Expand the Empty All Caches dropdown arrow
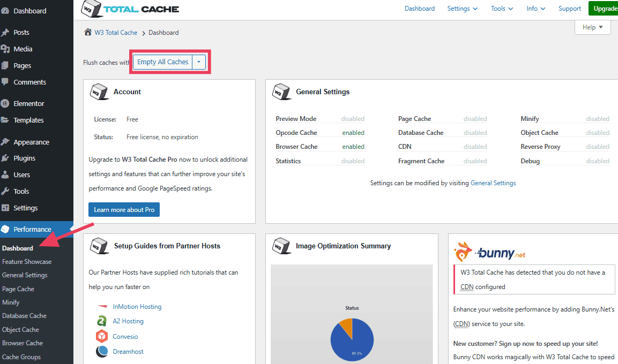This screenshot has height=364, width=618. pyautogui.click(x=198, y=62)
